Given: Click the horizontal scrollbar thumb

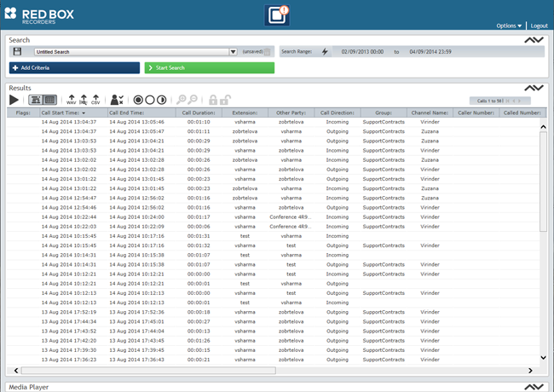Looking at the screenshot, I should click(x=149, y=371).
